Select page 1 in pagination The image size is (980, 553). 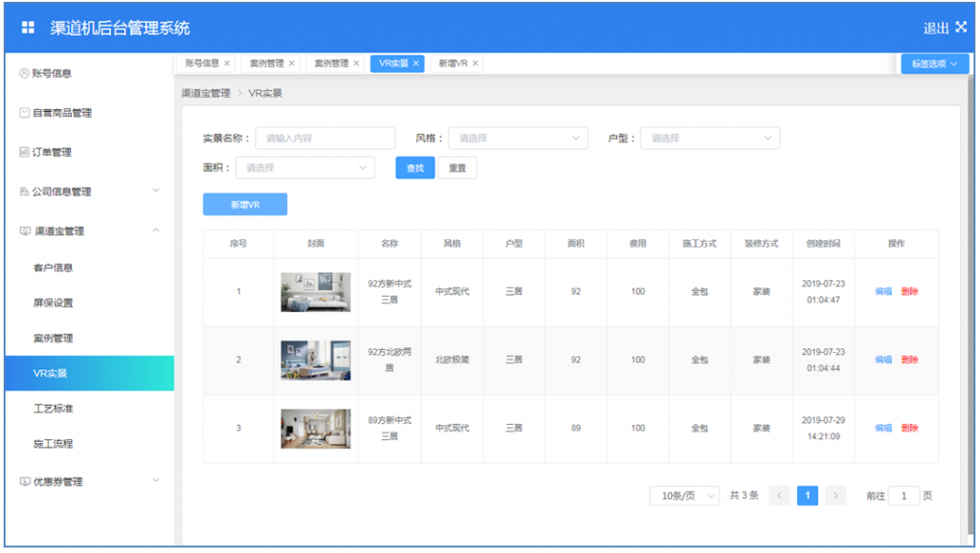[x=808, y=496]
